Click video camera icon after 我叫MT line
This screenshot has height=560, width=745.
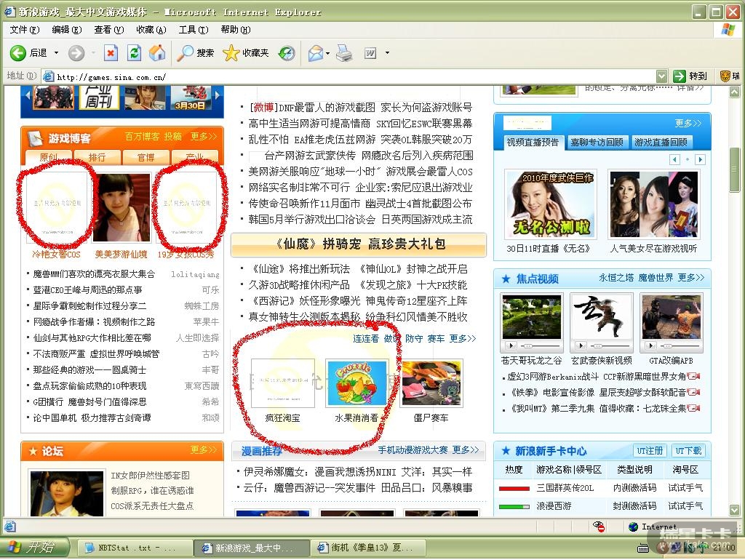(694, 408)
